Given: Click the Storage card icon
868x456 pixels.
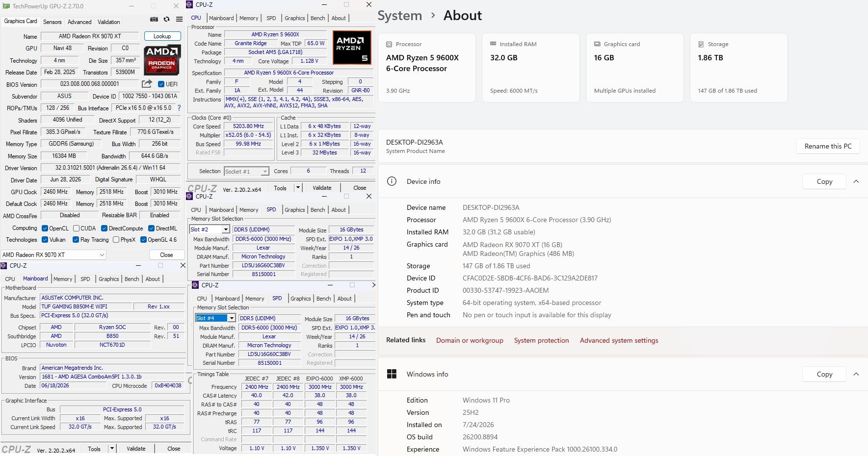Looking at the screenshot, I should tap(701, 44).
